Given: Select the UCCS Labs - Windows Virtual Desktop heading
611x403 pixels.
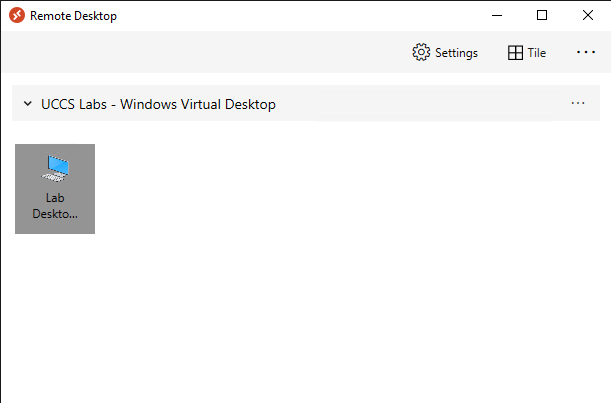Looking at the screenshot, I should 158,104.
